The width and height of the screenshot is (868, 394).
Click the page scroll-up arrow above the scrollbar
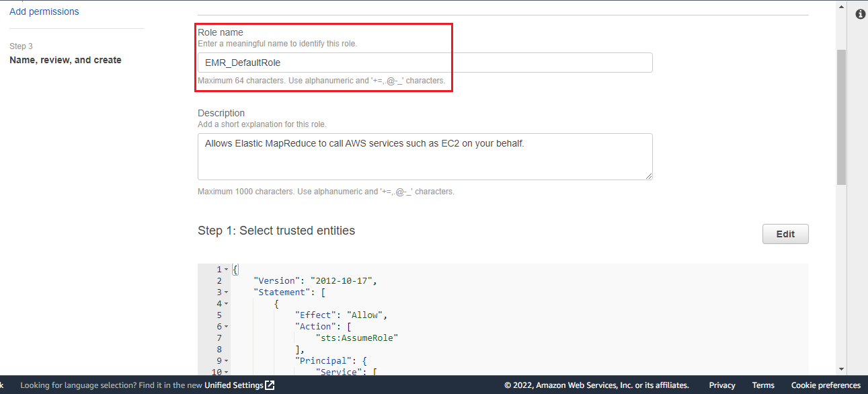(x=840, y=5)
